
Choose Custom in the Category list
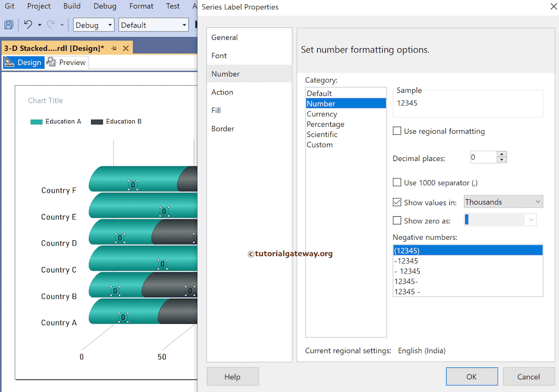click(346, 145)
